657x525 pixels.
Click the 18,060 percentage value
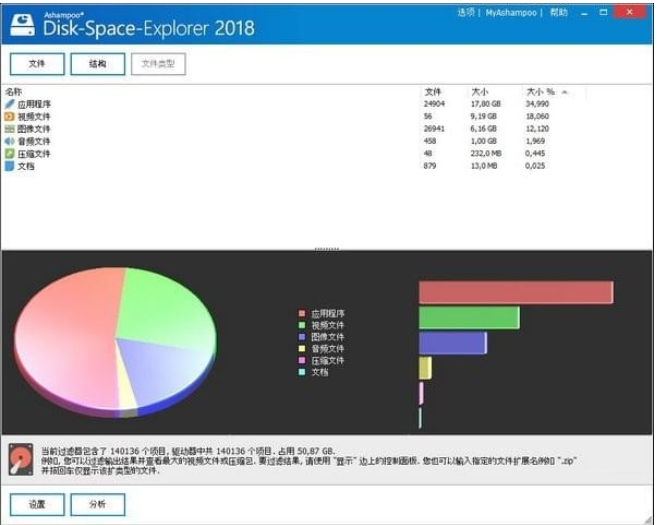click(x=537, y=116)
